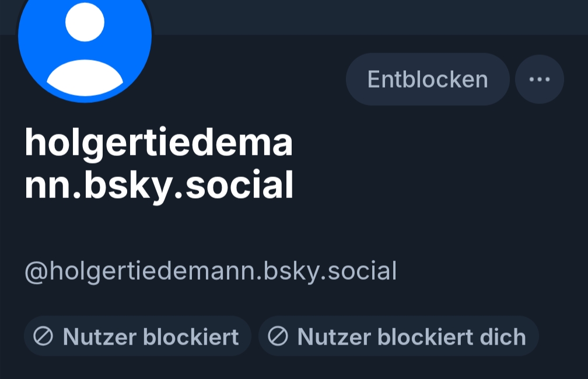Click the three-dot more options icon
The width and height of the screenshot is (588, 379).
(x=539, y=79)
